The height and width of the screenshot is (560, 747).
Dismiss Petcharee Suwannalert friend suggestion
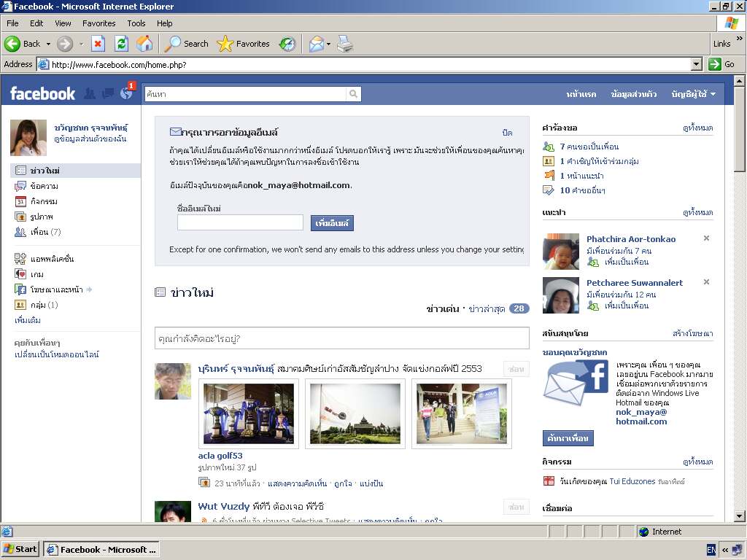click(x=706, y=282)
